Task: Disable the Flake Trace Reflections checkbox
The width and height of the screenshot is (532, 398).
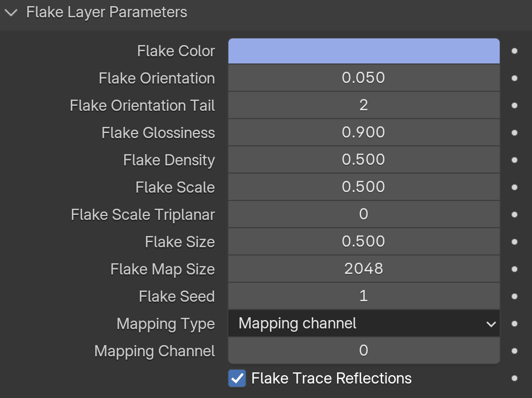Action: (237, 379)
